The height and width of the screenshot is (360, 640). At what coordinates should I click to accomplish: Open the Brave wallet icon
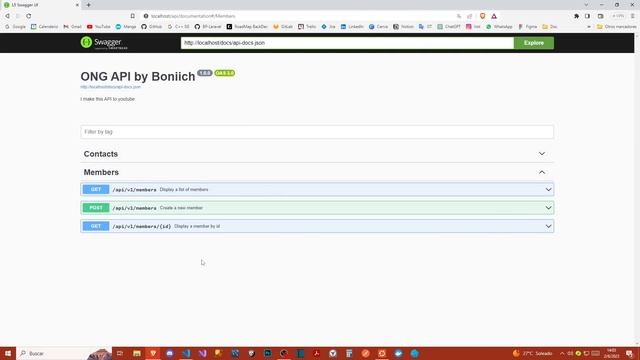[x=600, y=16]
